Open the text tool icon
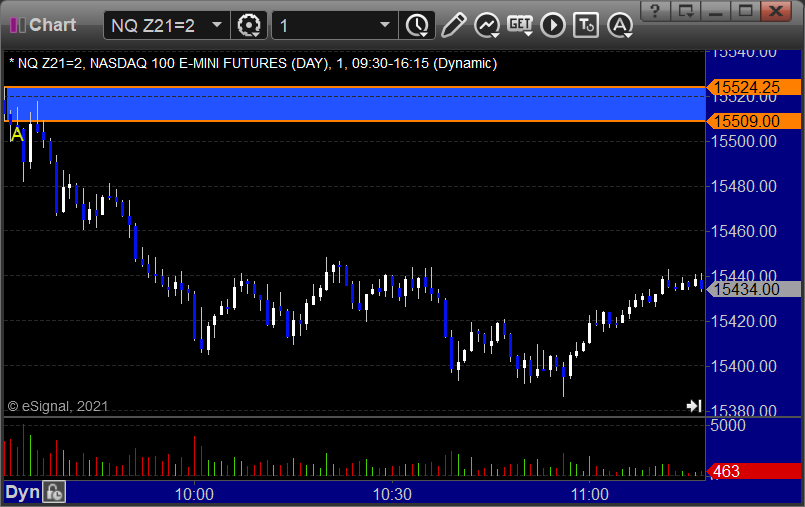805x507 pixels. pos(586,25)
